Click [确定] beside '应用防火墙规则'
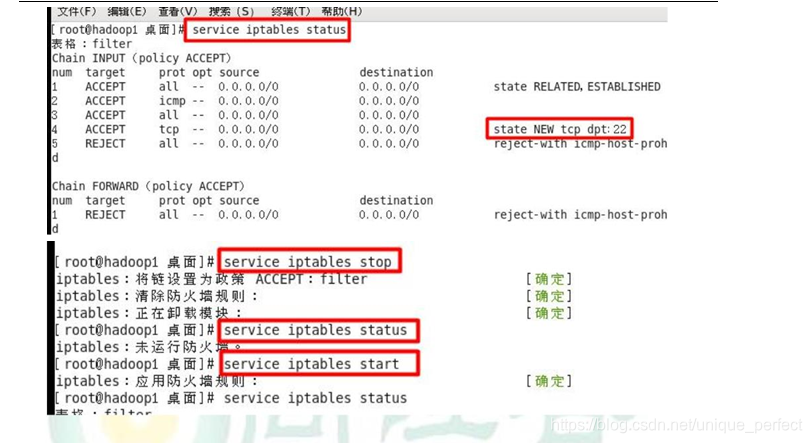The image size is (812, 443). (548, 381)
